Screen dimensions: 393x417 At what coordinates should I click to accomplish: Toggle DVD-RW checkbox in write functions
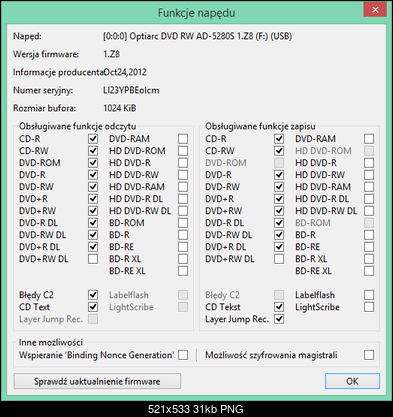(279, 187)
